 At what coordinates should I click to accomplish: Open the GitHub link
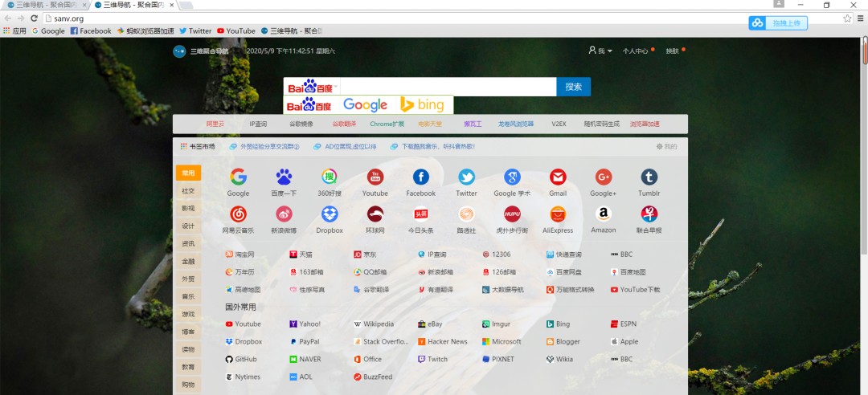[241, 359]
